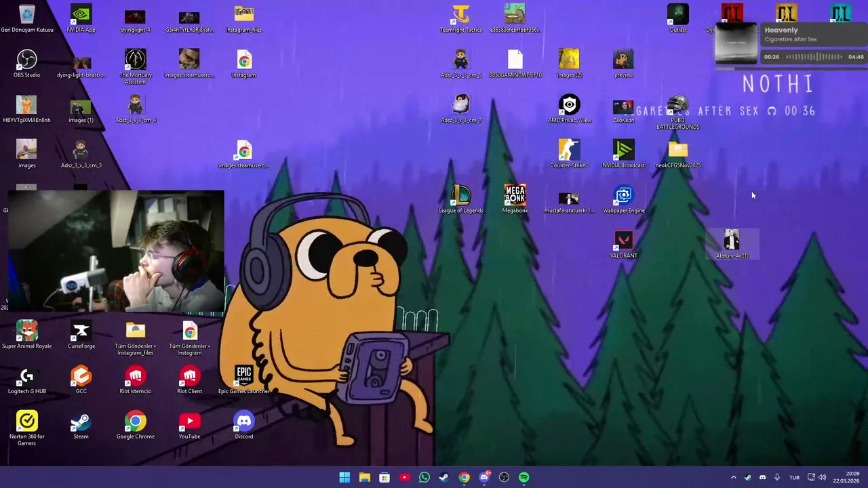Select the Google Chrome desktop shortcut

point(135,425)
